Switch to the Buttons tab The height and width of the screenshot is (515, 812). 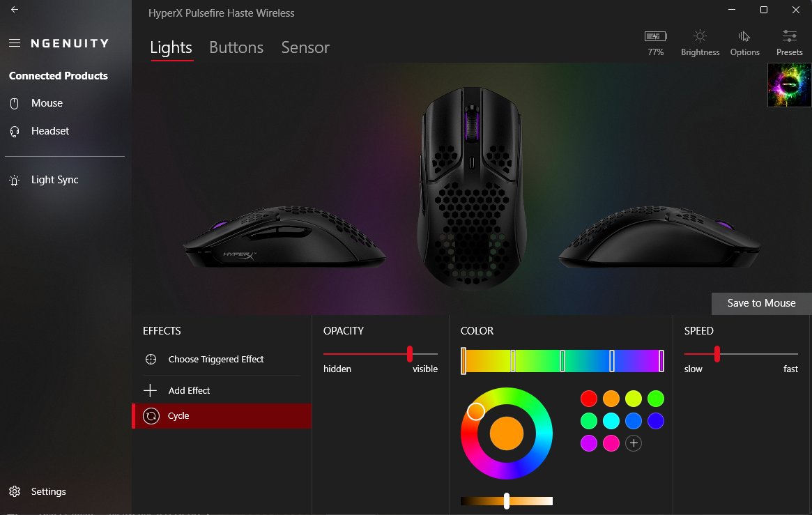[236, 47]
